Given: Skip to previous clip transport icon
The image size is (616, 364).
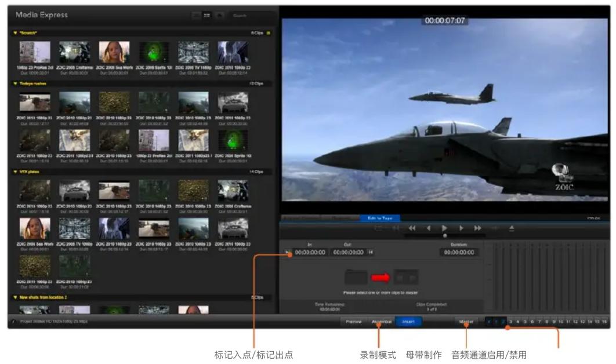Looking at the screenshot, I should point(396,228).
